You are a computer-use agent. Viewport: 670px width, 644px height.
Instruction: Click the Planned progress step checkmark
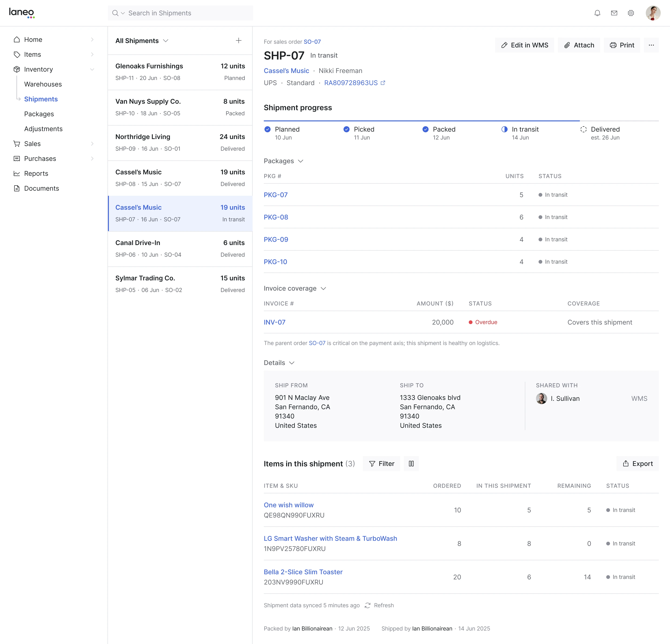coord(267,129)
